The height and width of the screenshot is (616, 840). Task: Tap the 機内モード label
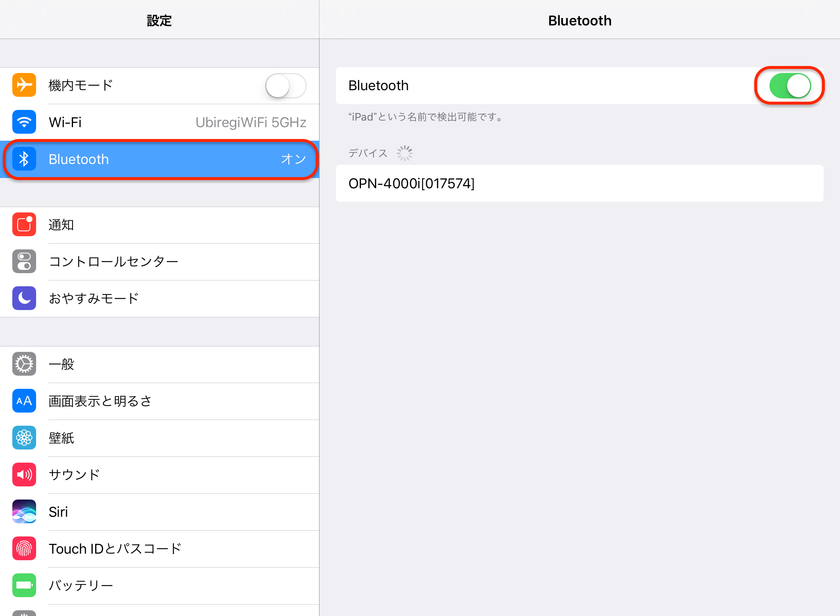[x=81, y=85]
